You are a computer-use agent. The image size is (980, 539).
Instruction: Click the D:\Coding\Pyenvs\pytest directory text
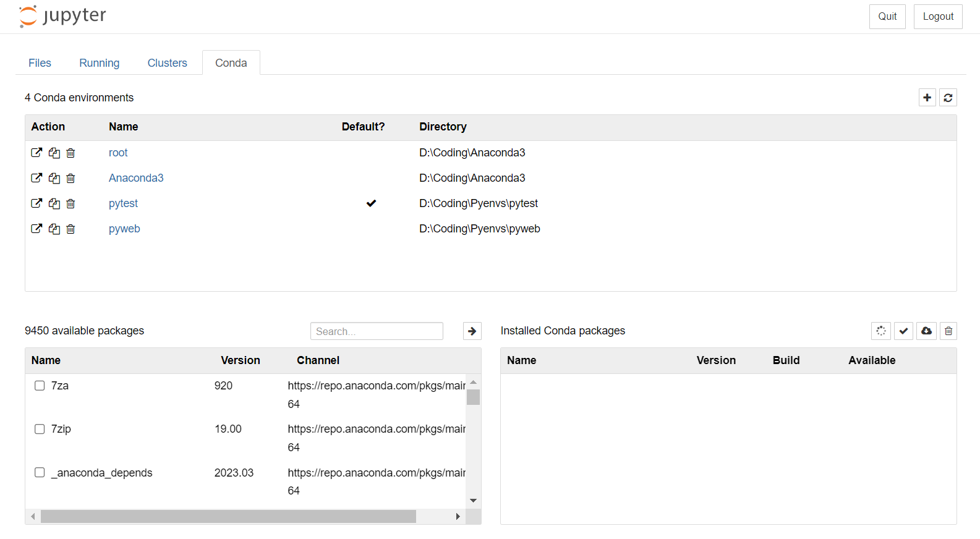(479, 203)
